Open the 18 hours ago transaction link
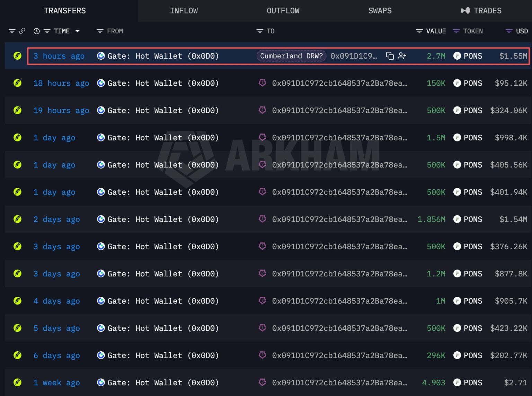This screenshot has width=532, height=396. point(61,83)
